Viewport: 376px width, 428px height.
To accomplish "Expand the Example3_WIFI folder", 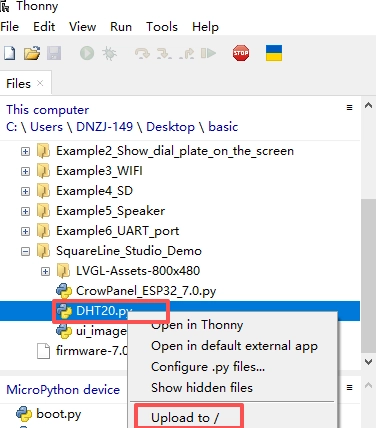I will pos(25,172).
